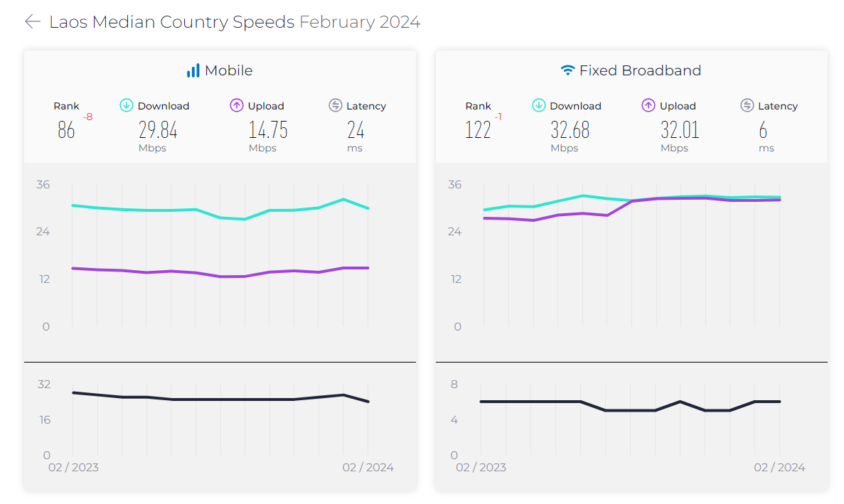Click the back arrow to return
The image size is (844, 504).
coord(32,21)
